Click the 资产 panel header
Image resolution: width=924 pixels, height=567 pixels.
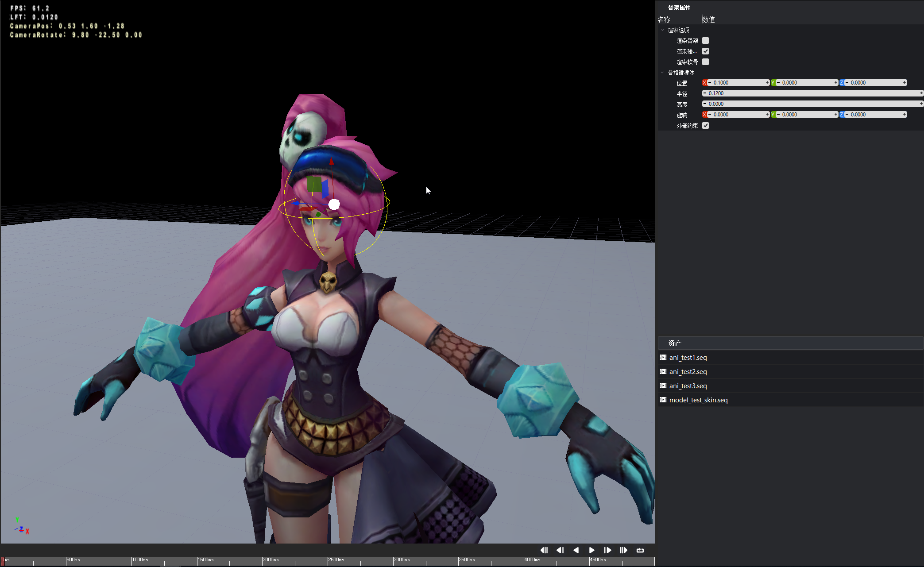(791, 343)
